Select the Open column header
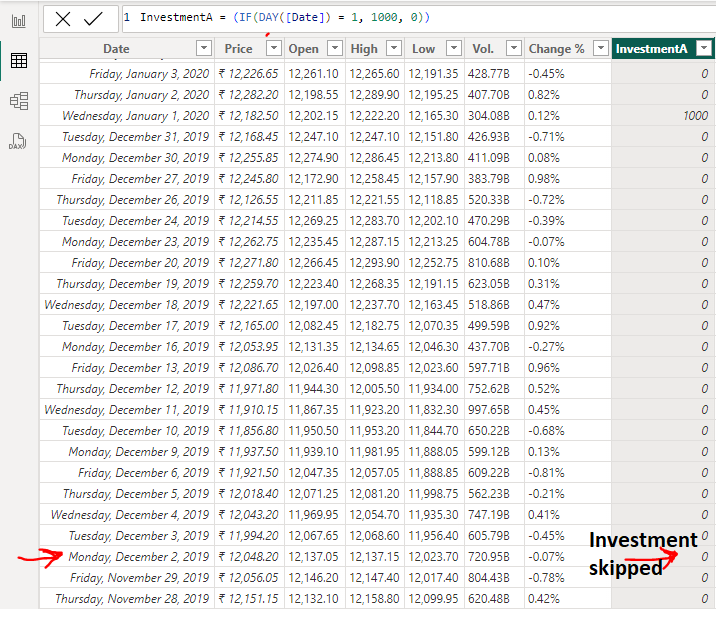 click(x=304, y=48)
